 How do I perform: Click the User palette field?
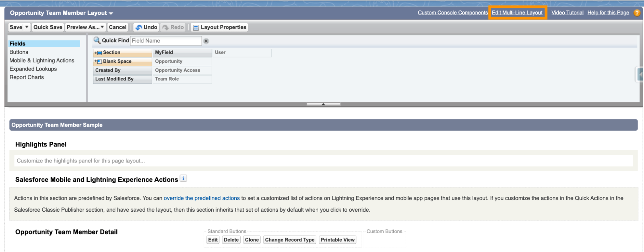coord(242,53)
